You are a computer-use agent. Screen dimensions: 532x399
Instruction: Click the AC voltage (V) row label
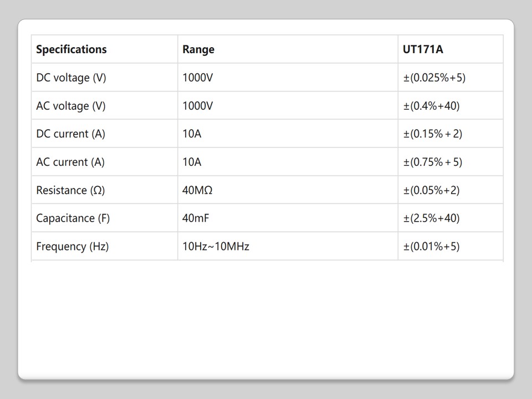pos(71,106)
